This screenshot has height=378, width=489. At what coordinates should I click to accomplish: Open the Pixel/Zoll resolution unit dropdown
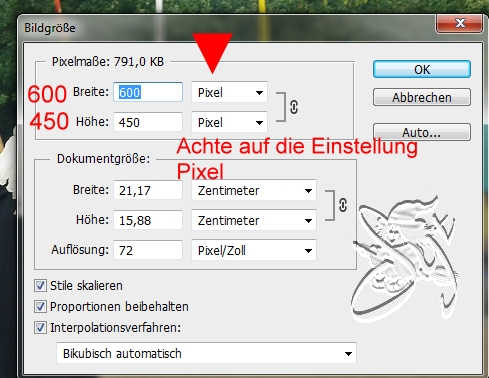coord(254,250)
